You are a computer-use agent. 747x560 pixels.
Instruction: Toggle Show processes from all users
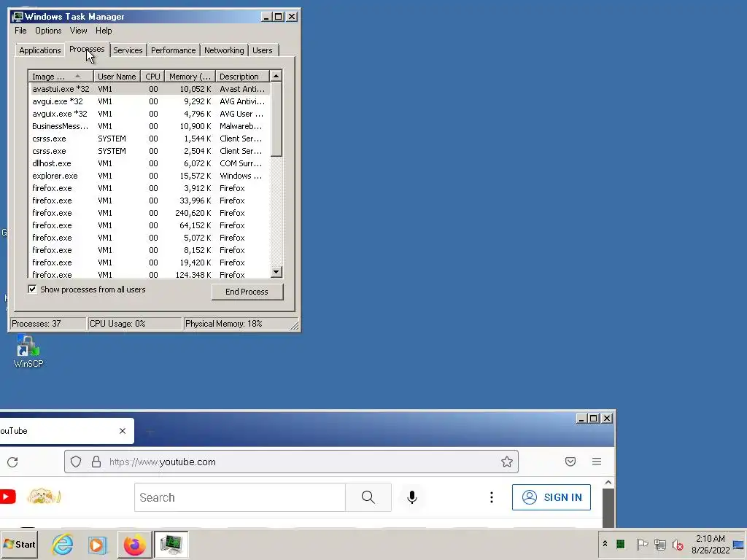tap(32, 289)
